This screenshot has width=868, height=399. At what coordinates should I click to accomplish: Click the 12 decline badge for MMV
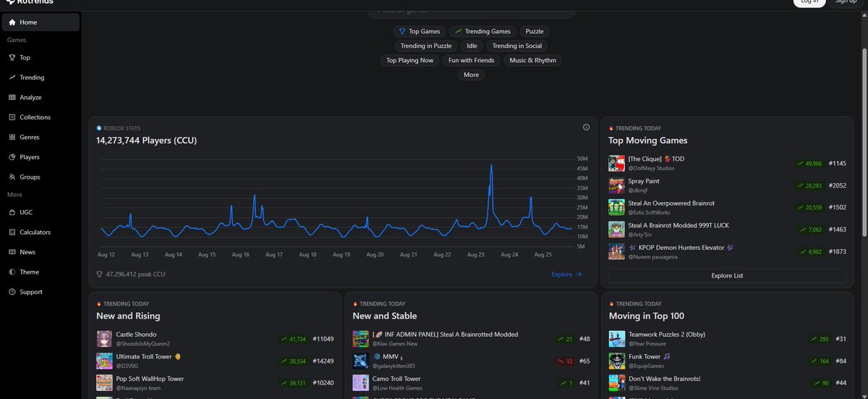tap(565, 361)
